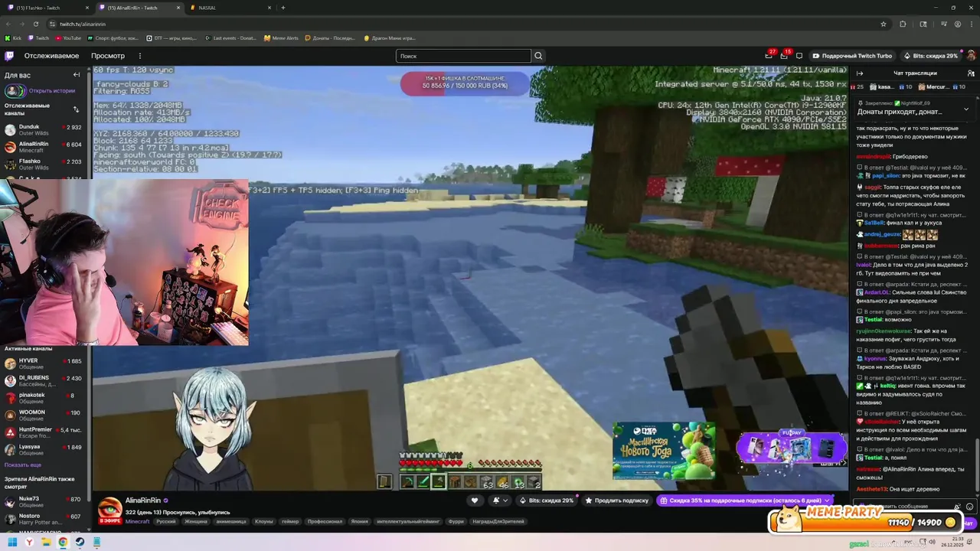The image size is (980, 551).
Task: Click the top Bits: скидка 29% button
Action: pyautogui.click(x=929, y=56)
